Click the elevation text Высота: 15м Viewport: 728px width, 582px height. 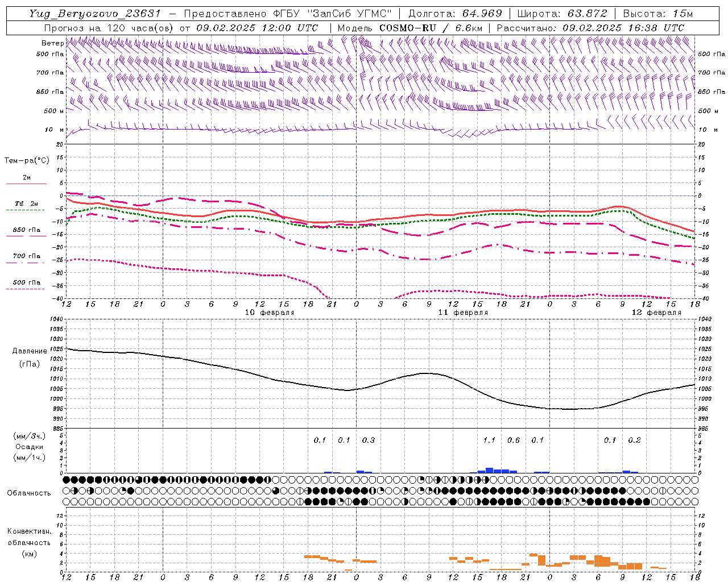point(658,14)
